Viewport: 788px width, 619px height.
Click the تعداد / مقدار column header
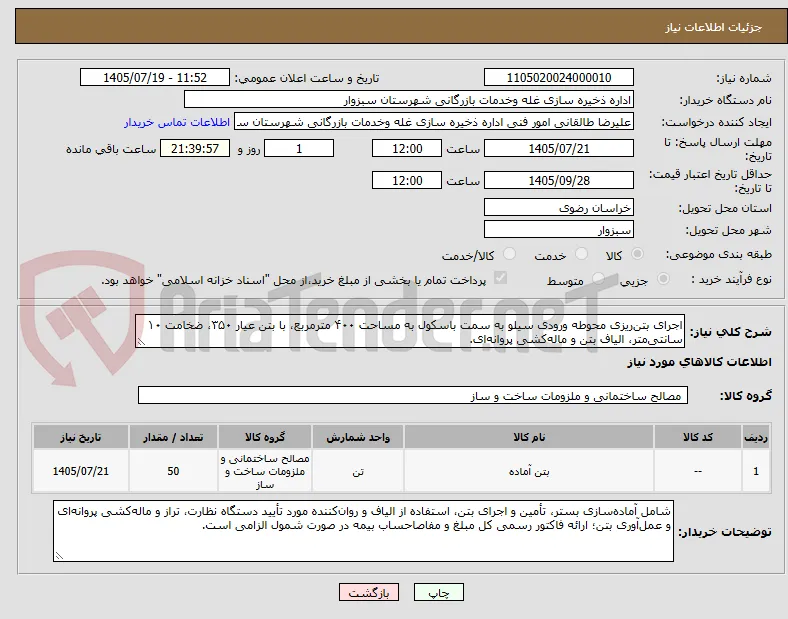173,437
